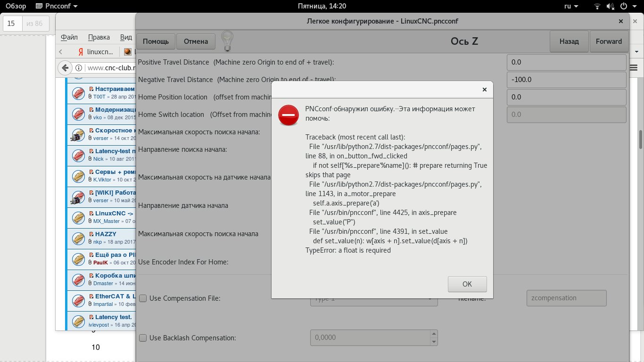
Task: Open author profile link Dmaster
Action: 103,284
